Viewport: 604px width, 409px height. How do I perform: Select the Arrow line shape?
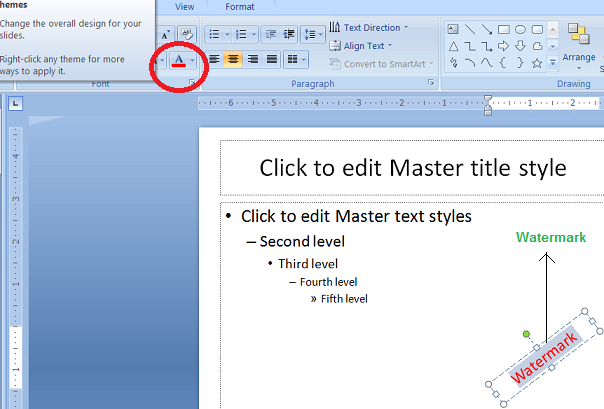487,29
